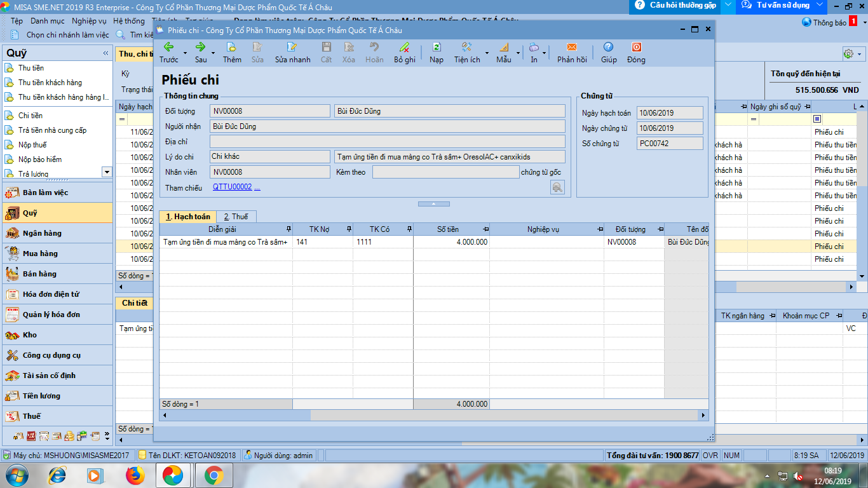868x488 pixels.
Task: Click the Trước (previous) arrow icon
Action: tap(168, 47)
